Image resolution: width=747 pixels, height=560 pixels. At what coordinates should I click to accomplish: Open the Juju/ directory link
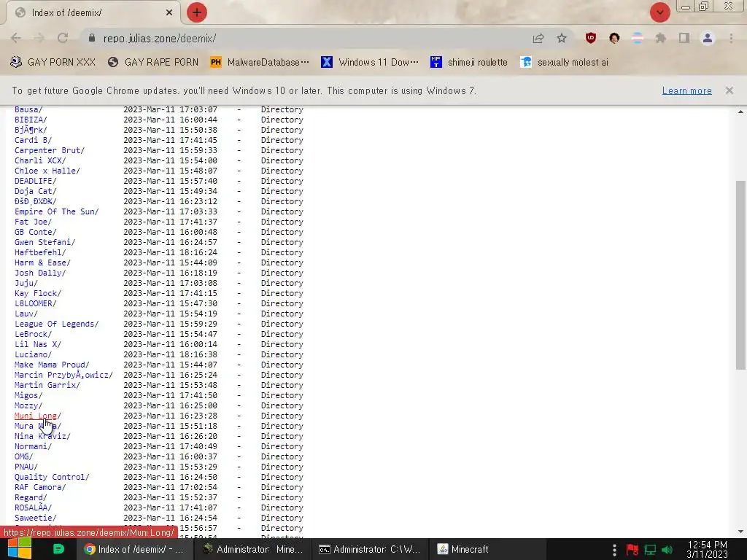(26, 283)
